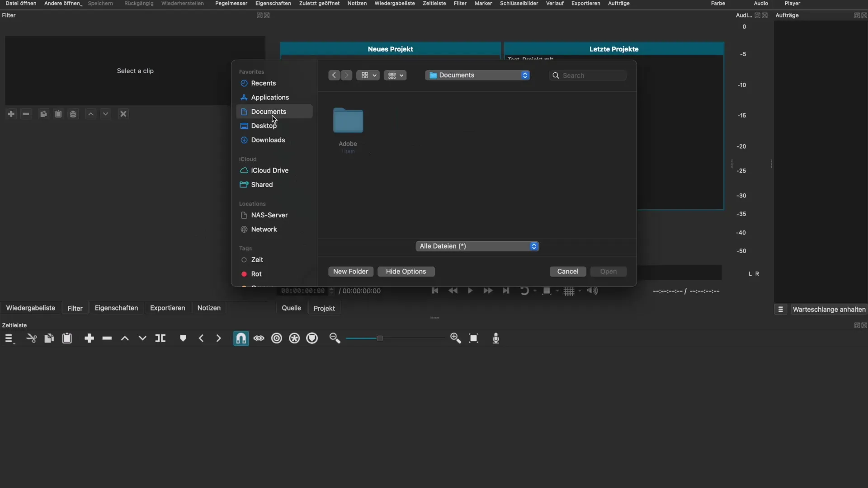This screenshot has width=868, height=488.
Task: Deselect filter X icon
Action: (x=123, y=114)
